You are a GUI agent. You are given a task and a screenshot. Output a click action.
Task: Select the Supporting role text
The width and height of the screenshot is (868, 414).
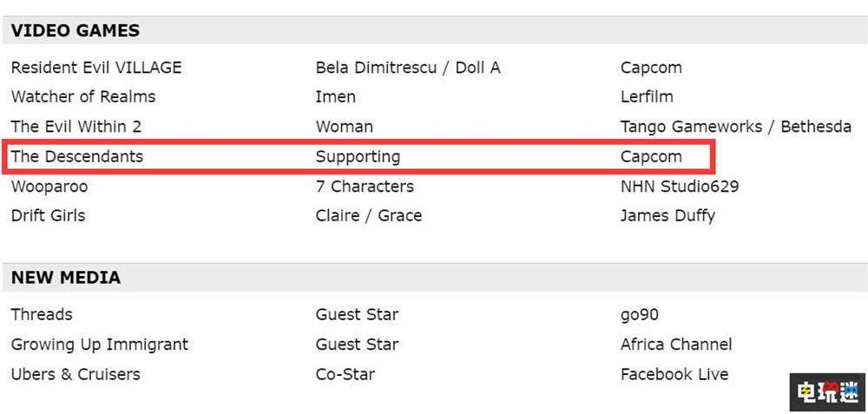pos(358,157)
